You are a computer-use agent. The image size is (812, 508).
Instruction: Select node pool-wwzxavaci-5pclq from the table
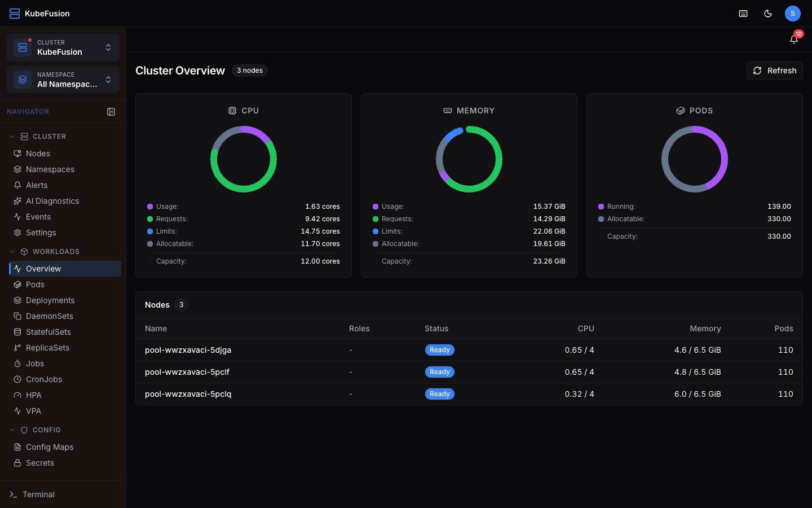(x=188, y=394)
